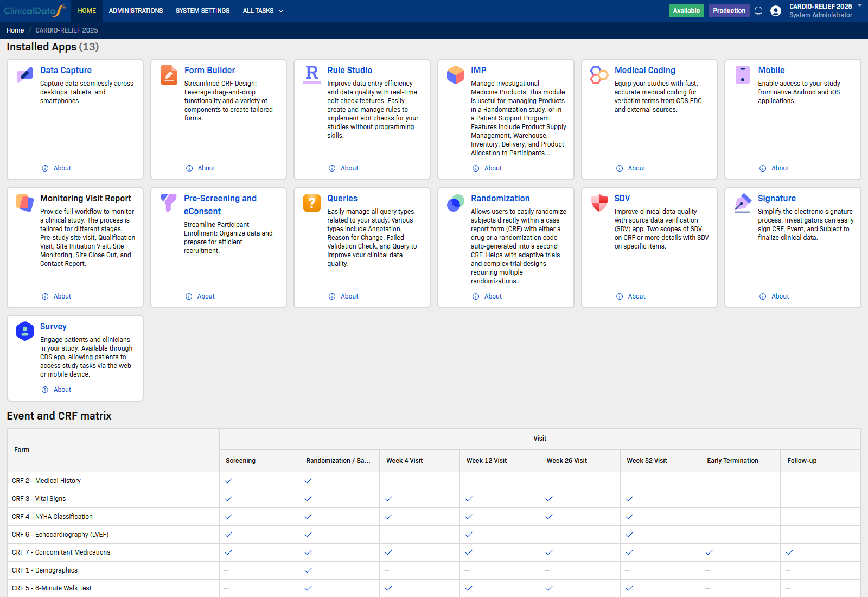Image resolution: width=868 pixels, height=597 pixels.
Task: Click the Randomization / Ba... column header
Action: click(339, 461)
